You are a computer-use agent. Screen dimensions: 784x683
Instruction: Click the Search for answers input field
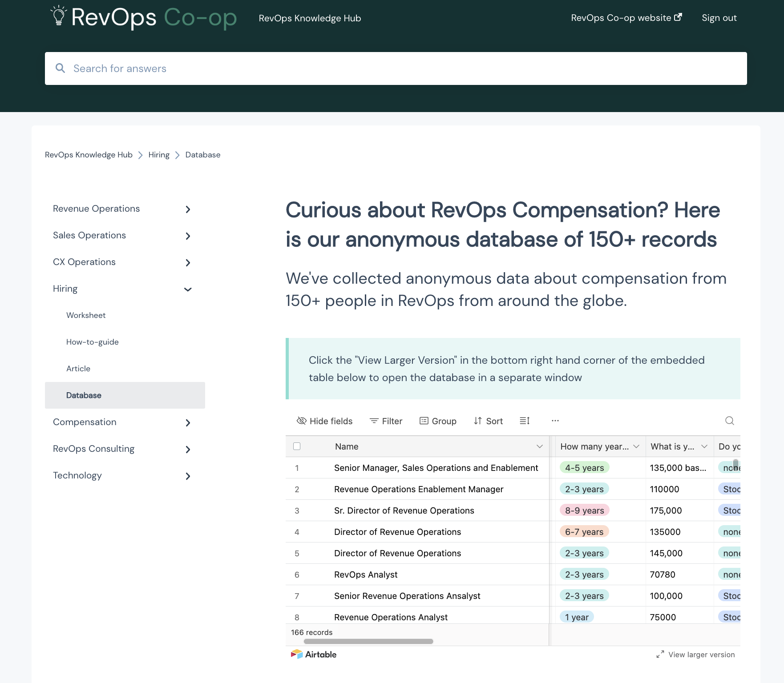click(267, 68)
